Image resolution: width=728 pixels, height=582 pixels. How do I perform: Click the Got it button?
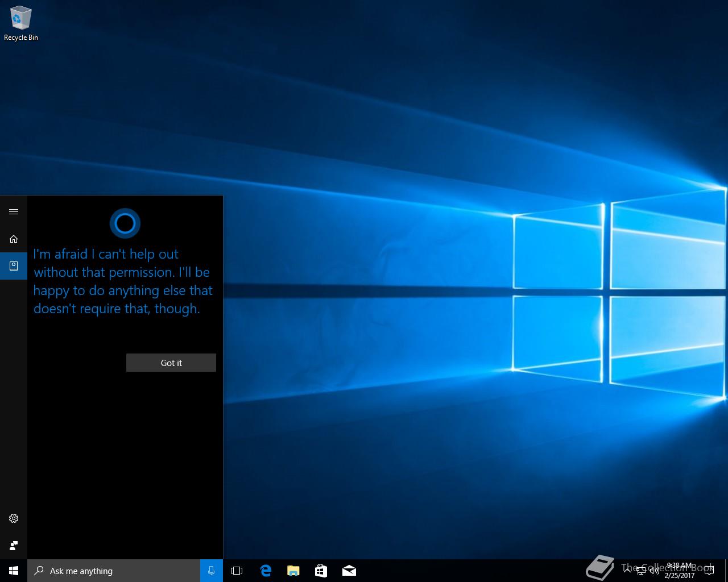[x=171, y=363]
